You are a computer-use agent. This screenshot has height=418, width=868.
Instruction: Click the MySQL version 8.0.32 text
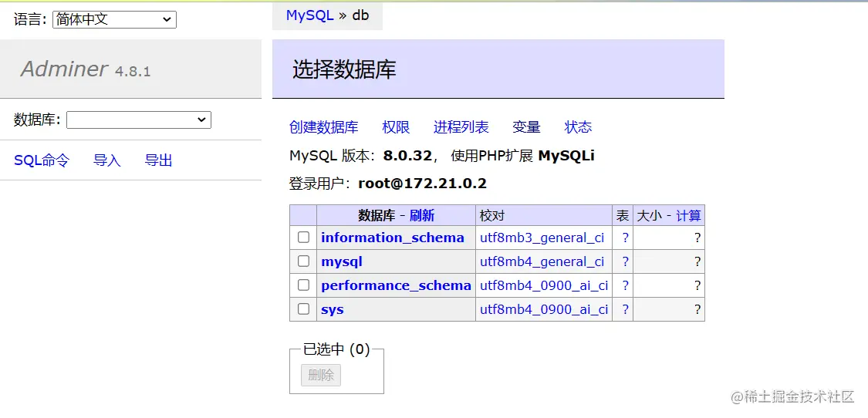(407, 156)
